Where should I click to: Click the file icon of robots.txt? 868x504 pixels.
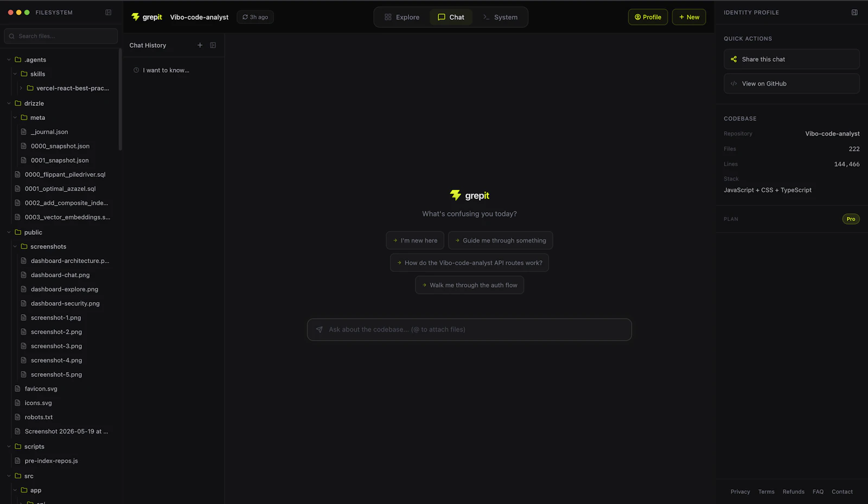17,417
